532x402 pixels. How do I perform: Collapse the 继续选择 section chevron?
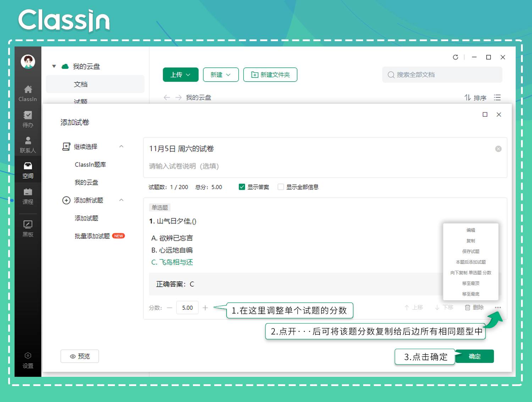tap(121, 147)
